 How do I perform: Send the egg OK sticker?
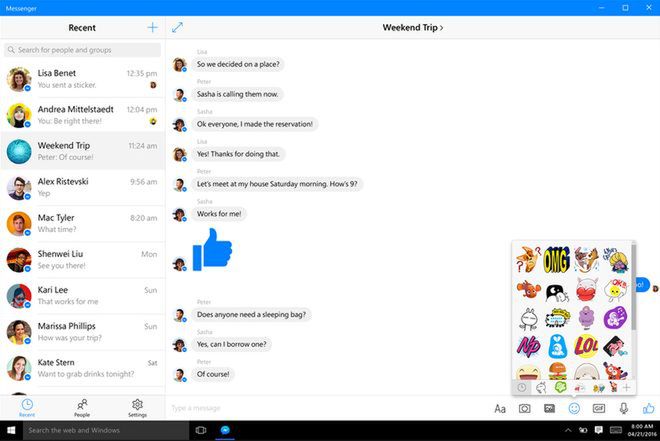(x=615, y=290)
